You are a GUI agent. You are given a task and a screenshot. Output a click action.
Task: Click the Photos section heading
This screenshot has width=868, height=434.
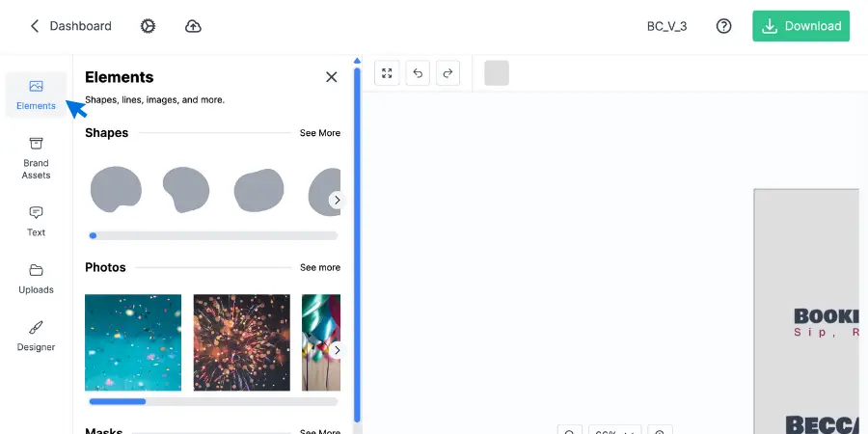click(105, 267)
